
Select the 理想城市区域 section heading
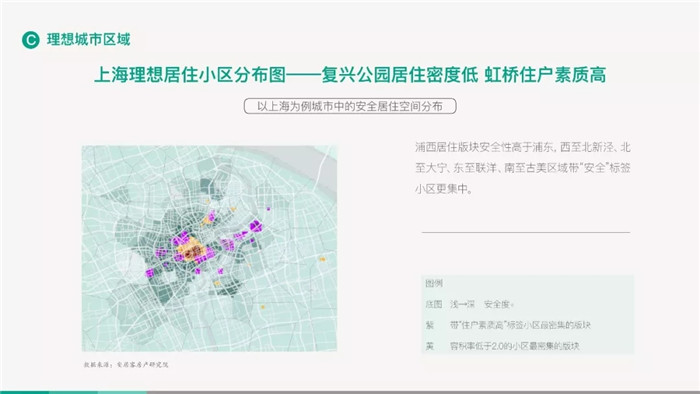tap(88, 39)
